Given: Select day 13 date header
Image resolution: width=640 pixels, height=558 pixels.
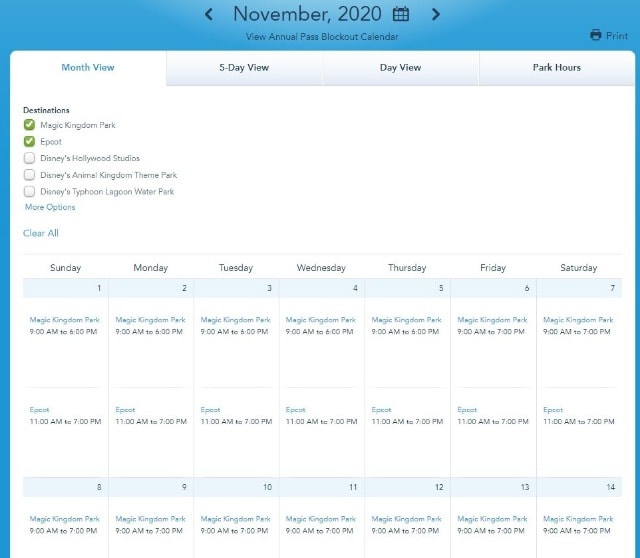Looking at the screenshot, I should [493, 487].
